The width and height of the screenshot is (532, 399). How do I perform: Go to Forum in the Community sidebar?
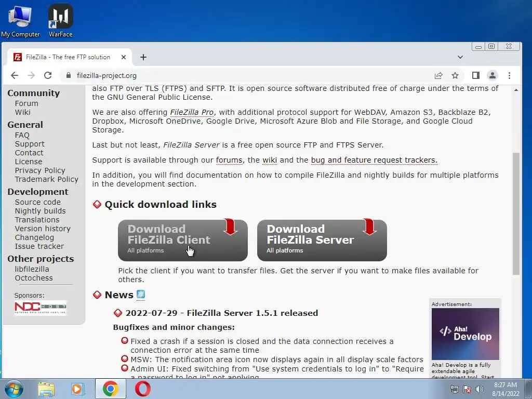click(26, 103)
